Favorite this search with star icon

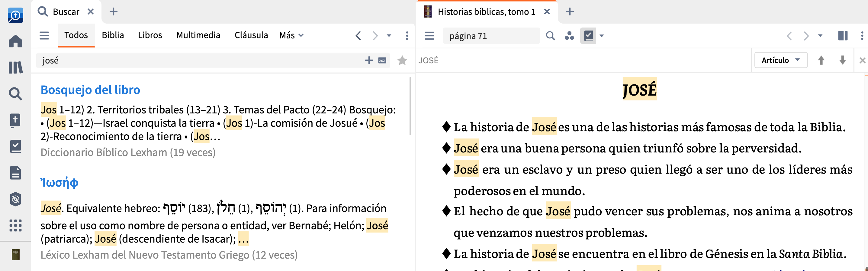click(402, 60)
